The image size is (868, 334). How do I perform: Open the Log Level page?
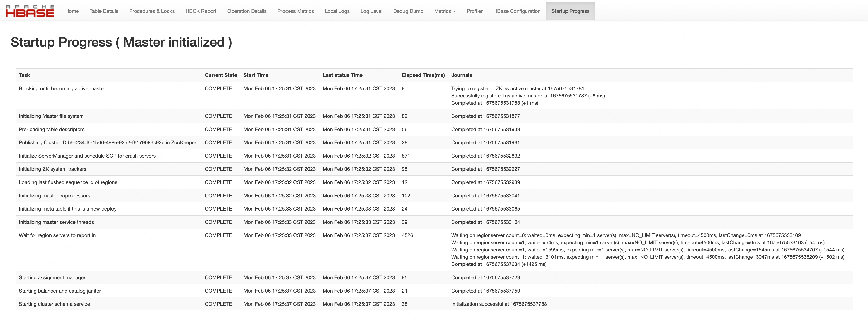pyautogui.click(x=371, y=11)
